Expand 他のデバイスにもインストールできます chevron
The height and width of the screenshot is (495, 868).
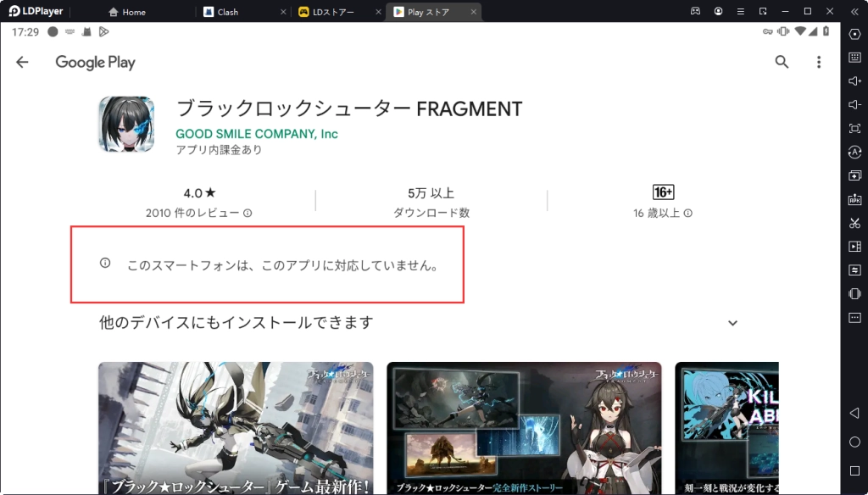click(x=732, y=323)
